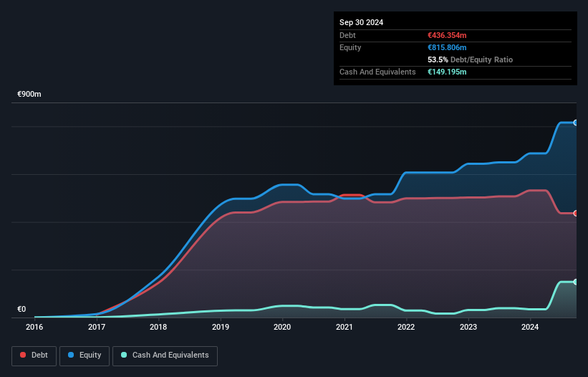
Task: Click the teal Cash endpoint marker
Action: click(x=575, y=282)
